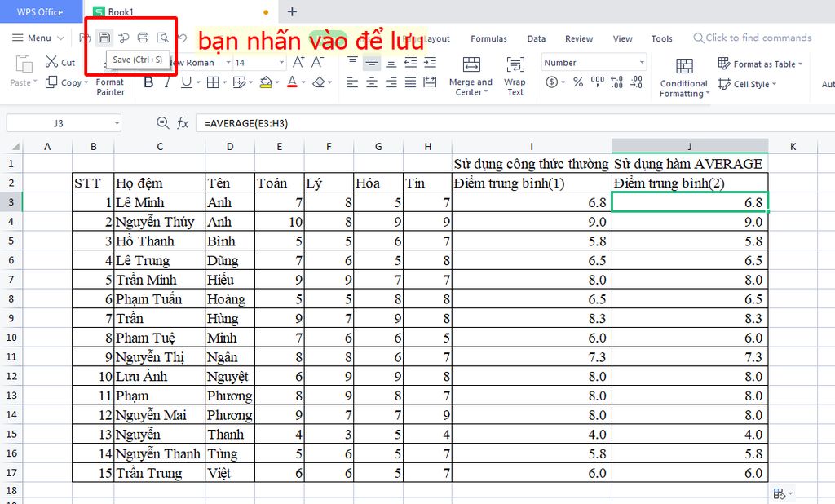Open the Tools tab
The height and width of the screenshot is (504, 835).
(662, 38)
